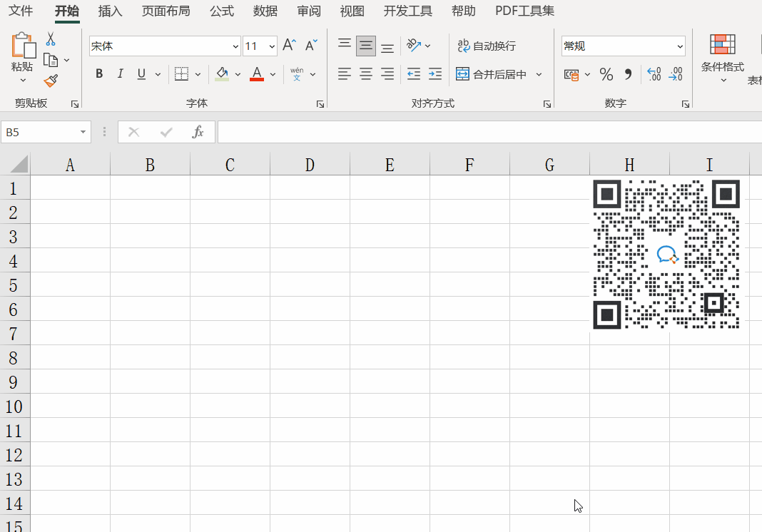Apply underline formatting
Image resolution: width=762 pixels, height=532 pixels.
coord(141,74)
